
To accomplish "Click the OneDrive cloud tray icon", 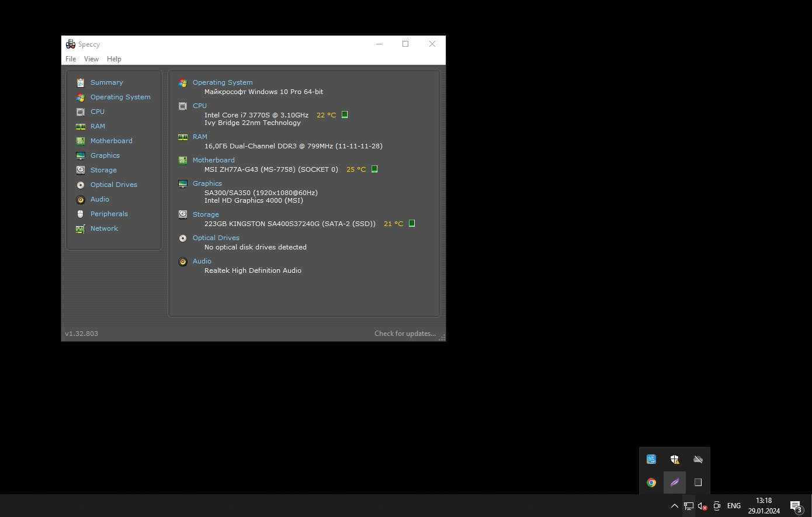I will click(698, 459).
